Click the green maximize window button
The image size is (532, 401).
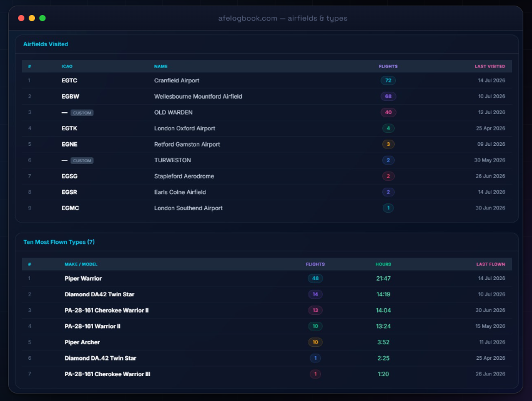point(42,18)
